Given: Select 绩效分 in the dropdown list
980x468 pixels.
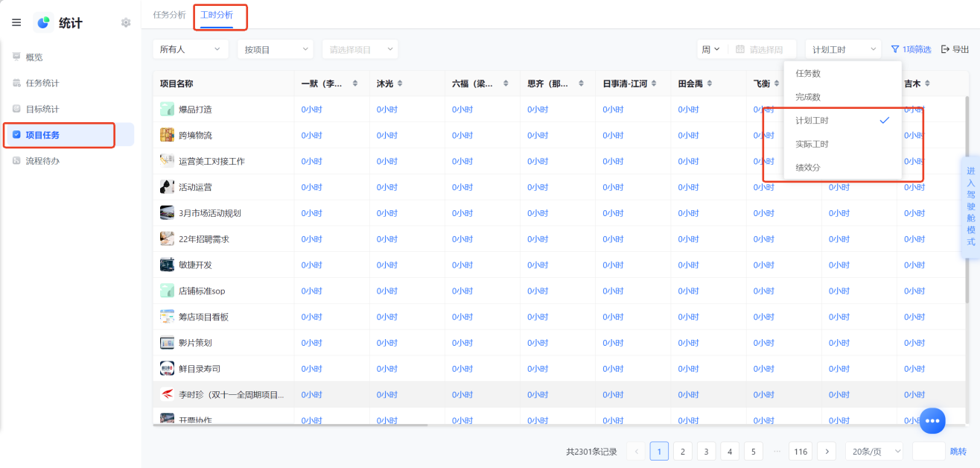Looking at the screenshot, I should pos(843,167).
